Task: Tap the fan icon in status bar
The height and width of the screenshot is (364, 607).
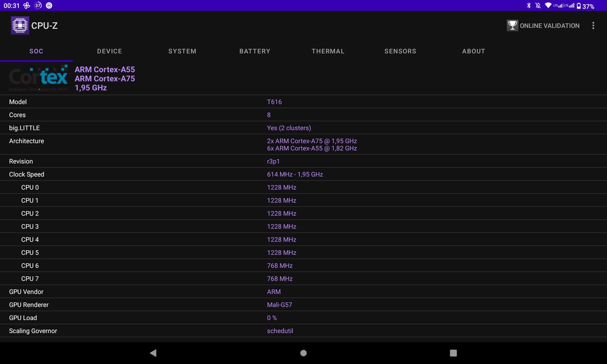Action: pos(27,6)
